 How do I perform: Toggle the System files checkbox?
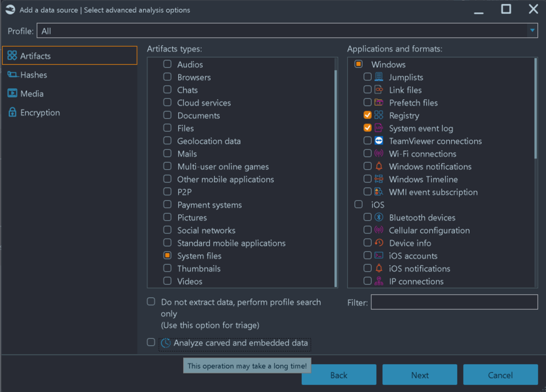pos(167,255)
